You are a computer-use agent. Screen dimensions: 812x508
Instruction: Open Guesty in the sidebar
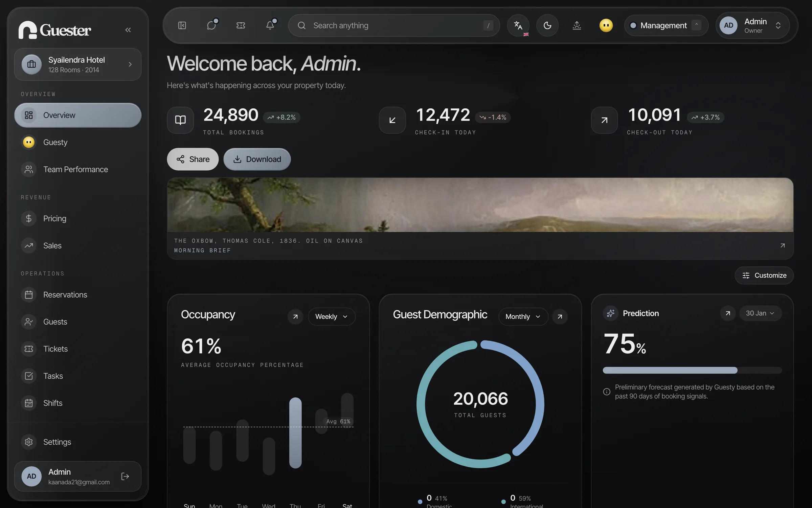click(78, 142)
